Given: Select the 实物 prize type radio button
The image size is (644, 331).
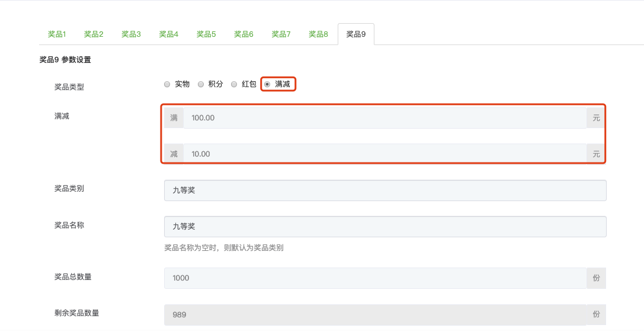Looking at the screenshot, I should pyautogui.click(x=167, y=84).
